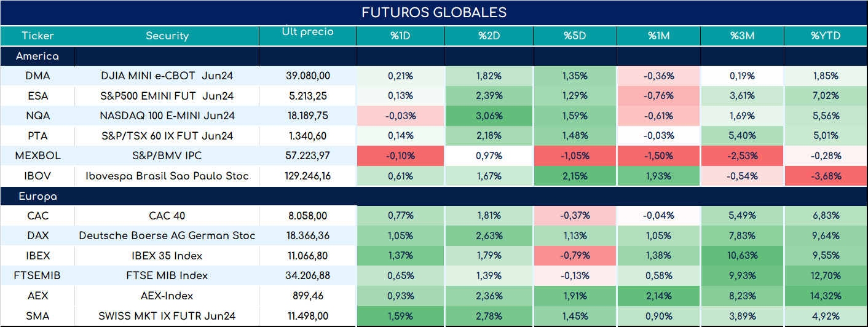868x327 pixels.
Task: Click SWISS MKT IX FUTR Jun24 cell
Action: click(x=167, y=316)
